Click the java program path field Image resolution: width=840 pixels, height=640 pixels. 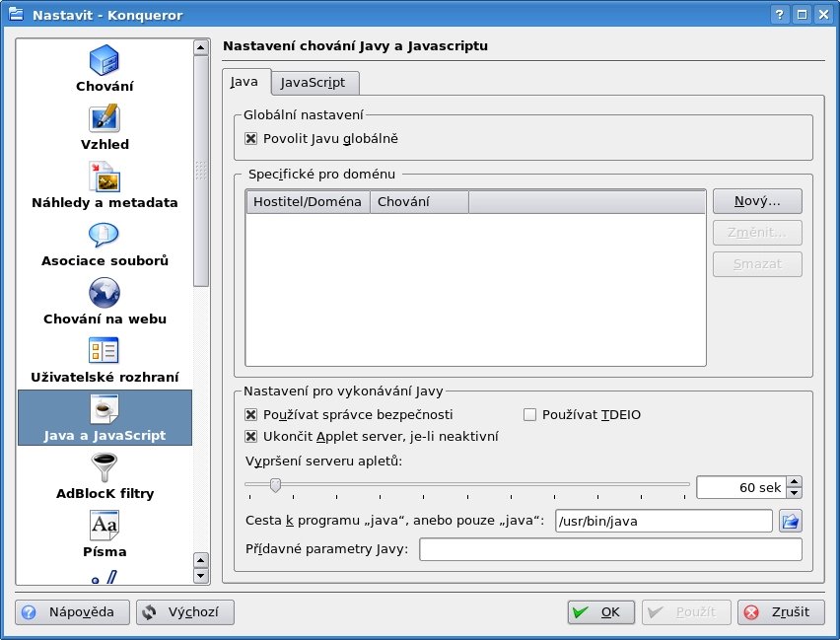tap(664, 521)
